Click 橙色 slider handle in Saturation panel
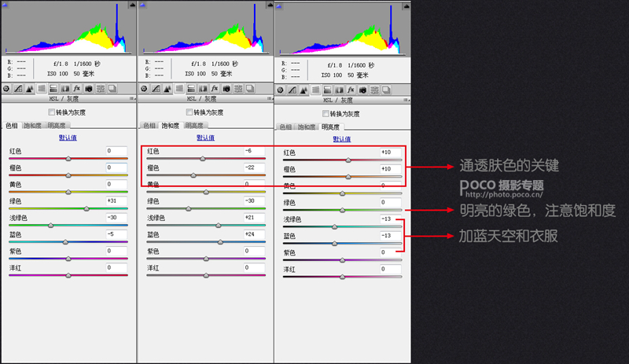This screenshot has height=364, width=629. point(193,175)
